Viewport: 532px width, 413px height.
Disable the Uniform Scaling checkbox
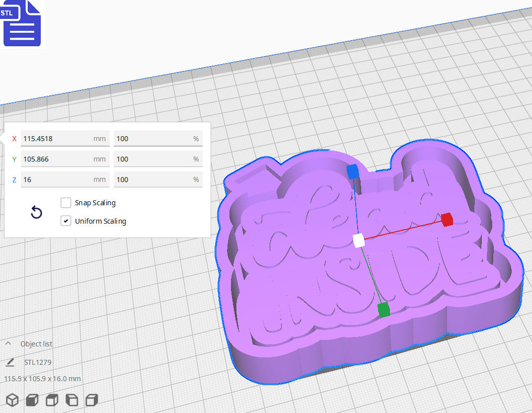[x=66, y=221]
